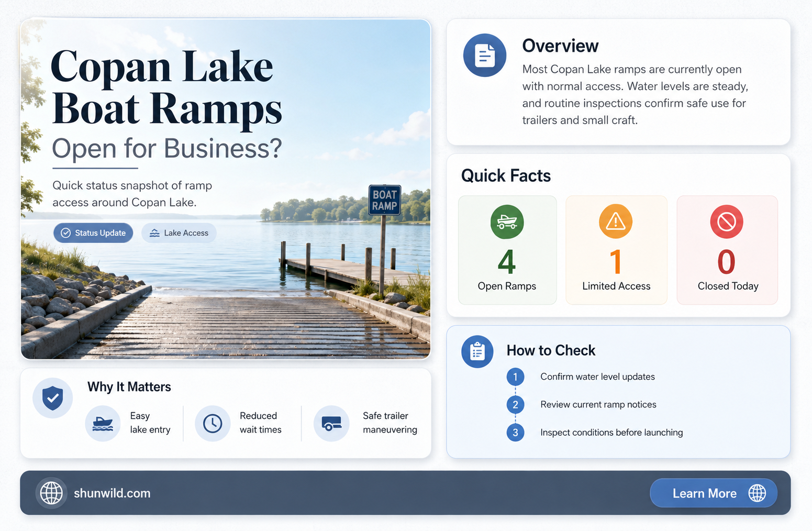
Task: Click the 'Easy lake entry' text
Action: (150, 423)
